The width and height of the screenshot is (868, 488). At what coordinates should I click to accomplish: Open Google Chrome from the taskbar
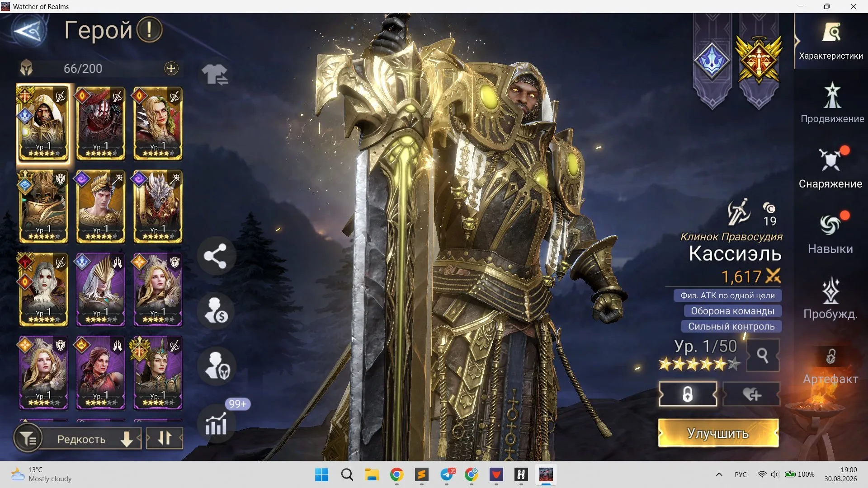click(x=396, y=474)
